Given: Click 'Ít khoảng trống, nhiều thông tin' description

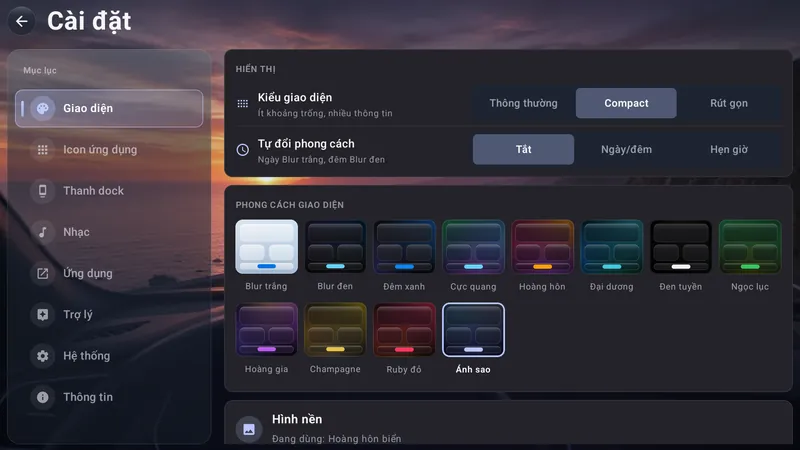Looking at the screenshot, I should [x=325, y=113].
